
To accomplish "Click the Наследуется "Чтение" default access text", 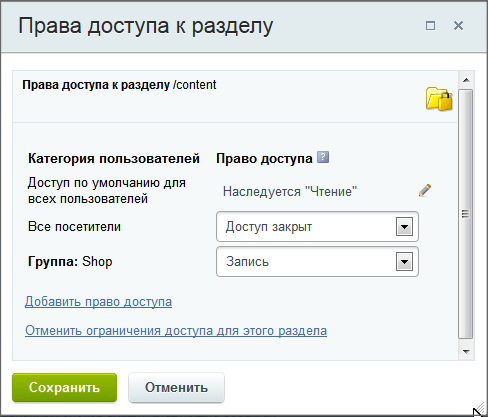I will (290, 192).
